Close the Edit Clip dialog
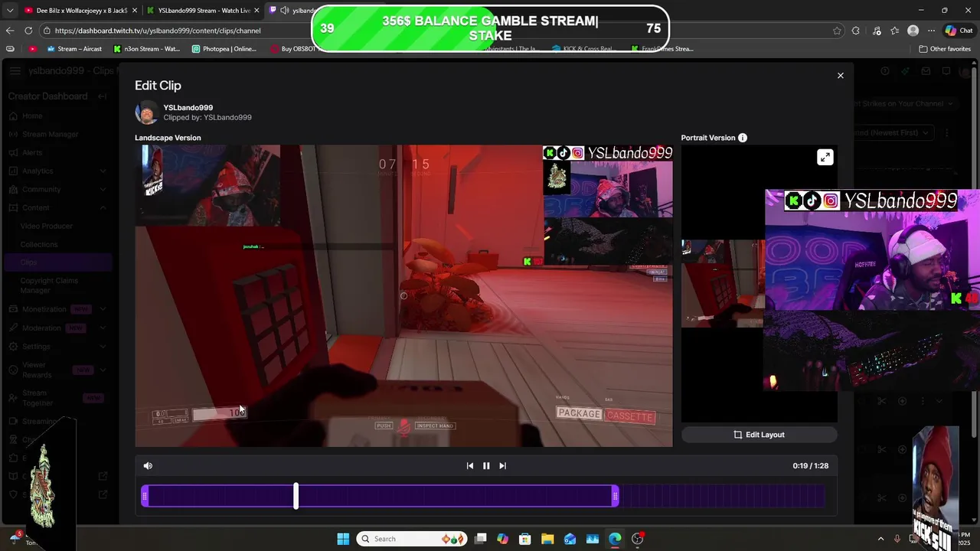The width and height of the screenshot is (980, 551). click(840, 75)
